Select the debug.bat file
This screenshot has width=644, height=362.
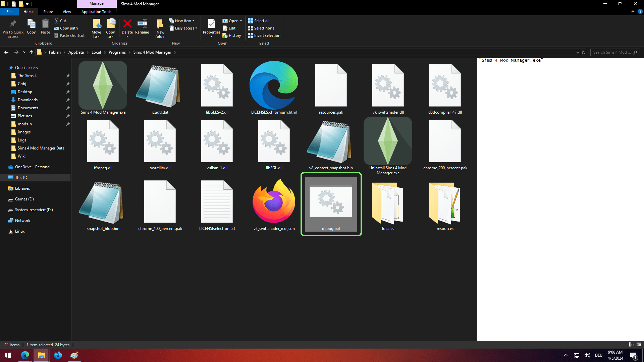pos(331,204)
